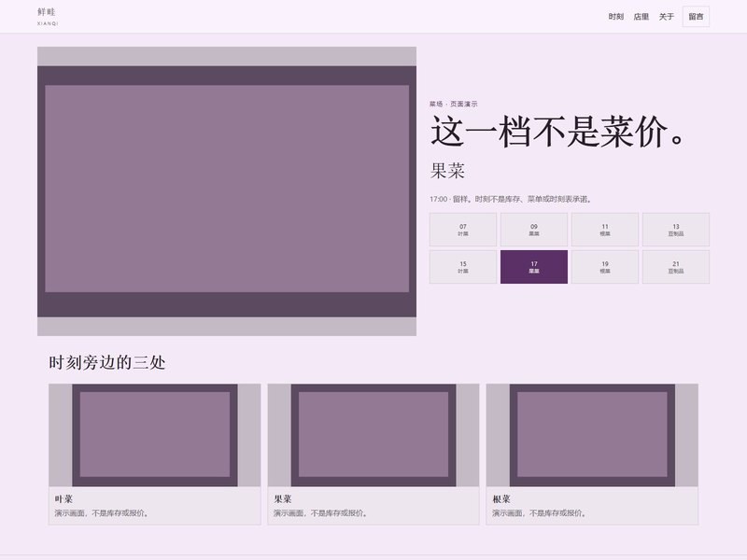Open the 根菜 card thumbnail

click(x=592, y=435)
